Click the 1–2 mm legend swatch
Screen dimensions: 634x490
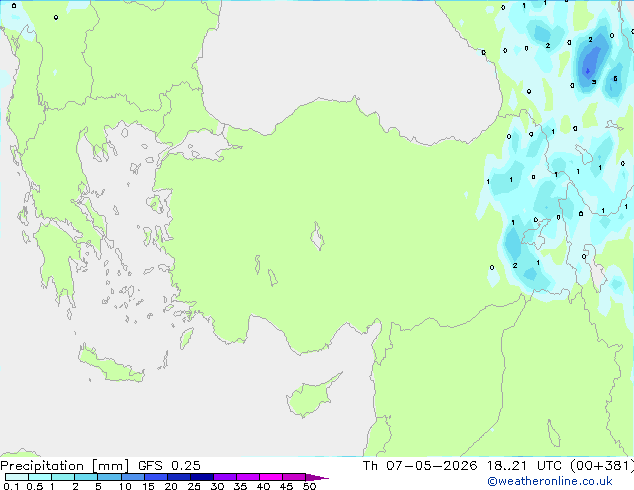[63, 477]
